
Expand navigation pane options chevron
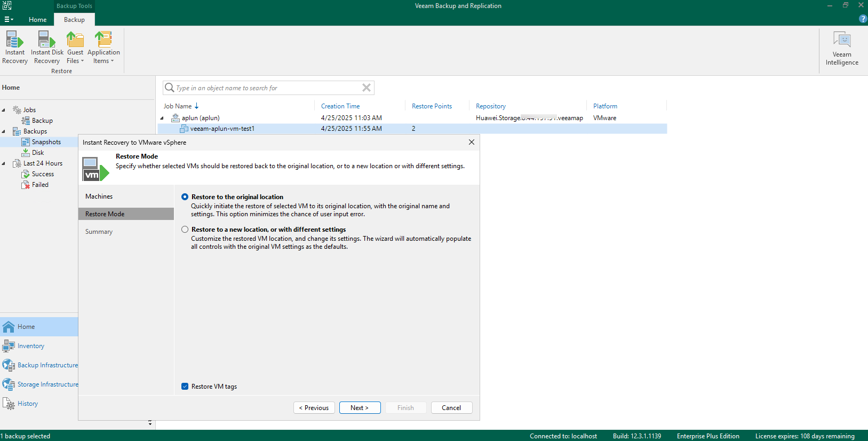[x=150, y=423]
